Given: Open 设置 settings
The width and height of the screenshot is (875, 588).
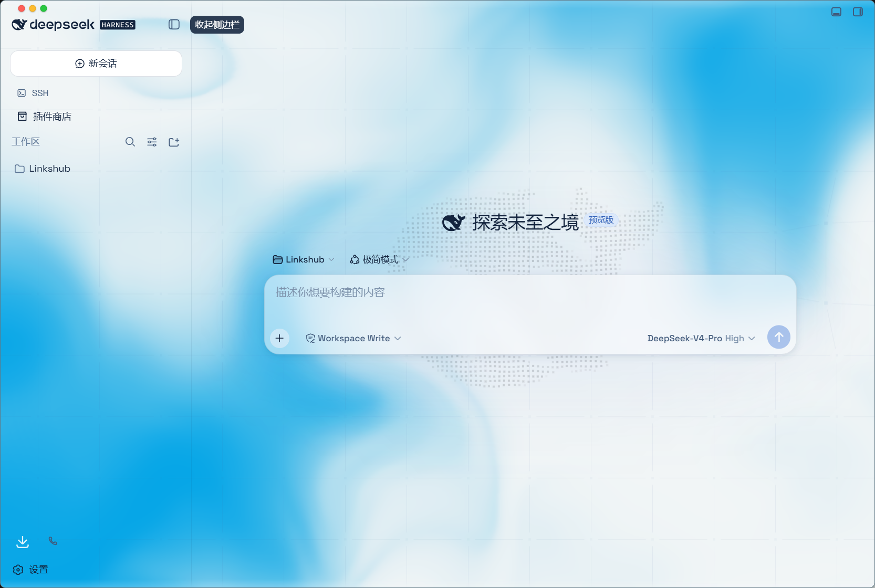Looking at the screenshot, I should pyautogui.click(x=31, y=570).
